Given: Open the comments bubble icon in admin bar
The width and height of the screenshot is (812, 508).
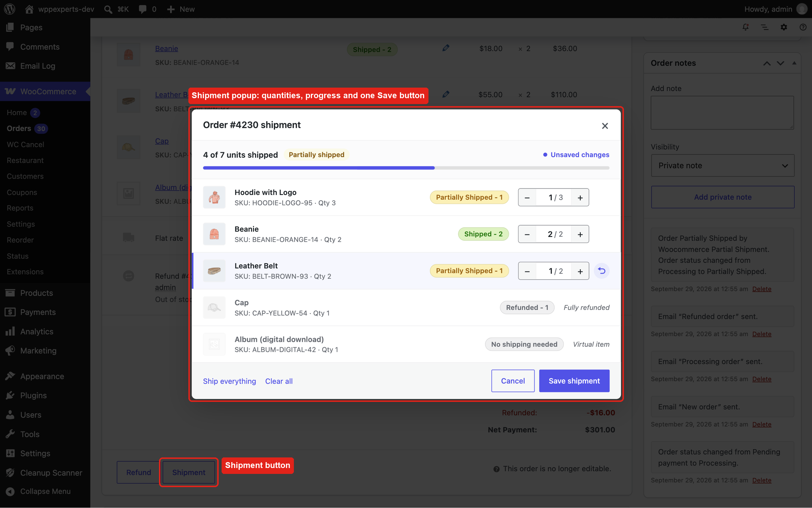Looking at the screenshot, I should (x=143, y=9).
